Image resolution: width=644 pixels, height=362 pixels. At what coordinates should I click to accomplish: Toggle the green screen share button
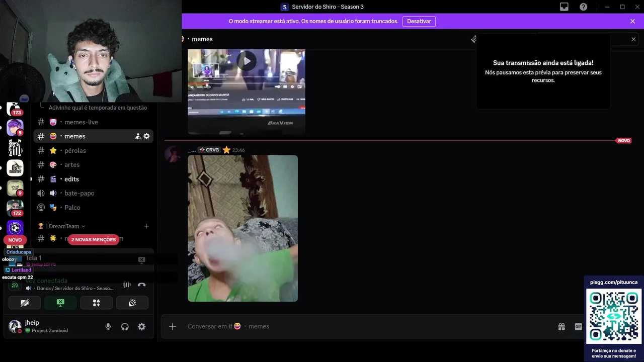60,303
